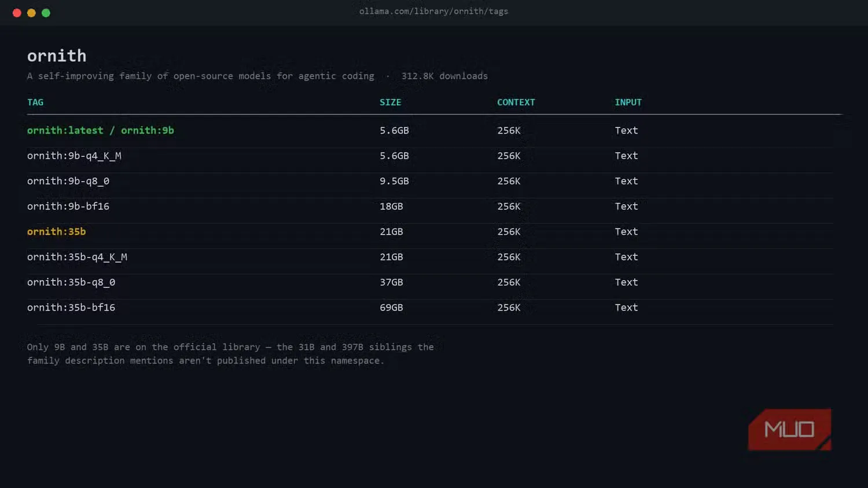Click 256K context in ornith:latest row
The width and height of the screenshot is (868, 488).
509,131
